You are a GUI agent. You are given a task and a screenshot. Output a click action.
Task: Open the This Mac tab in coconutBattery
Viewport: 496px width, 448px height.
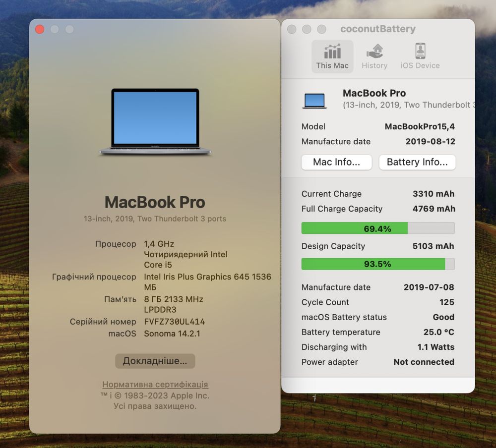pos(332,56)
